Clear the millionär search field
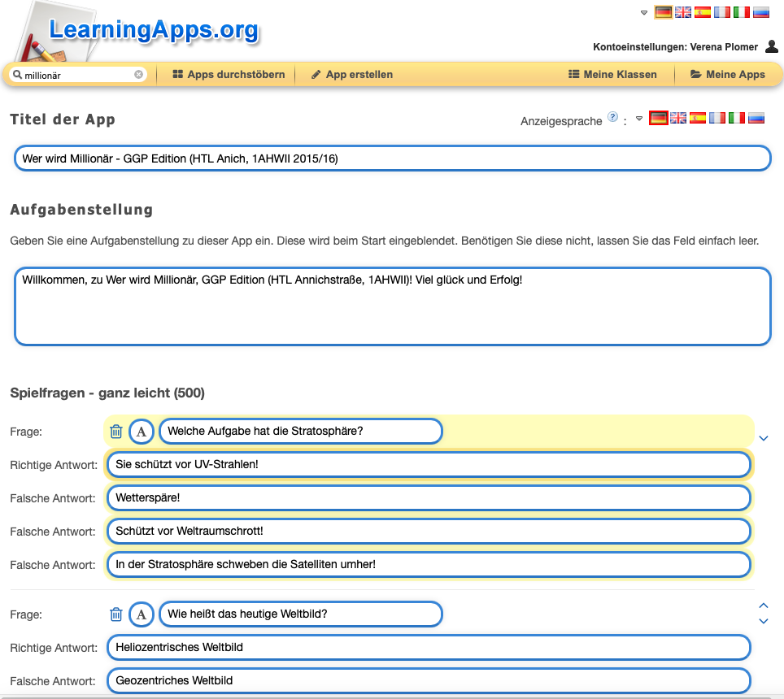 pos(138,75)
